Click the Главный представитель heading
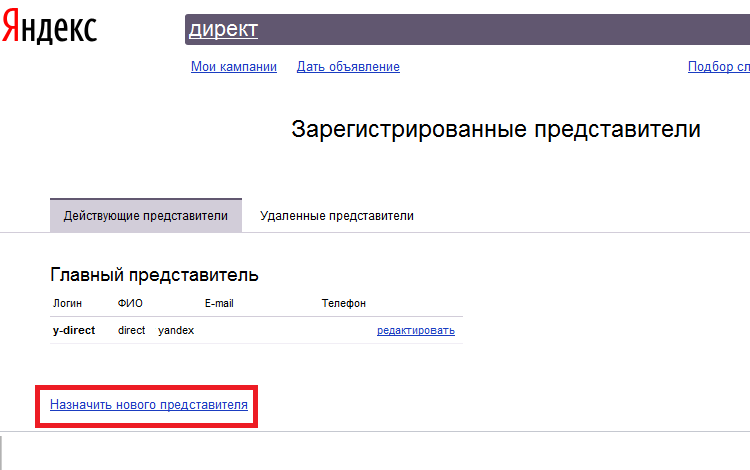 pyautogui.click(x=154, y=275)
